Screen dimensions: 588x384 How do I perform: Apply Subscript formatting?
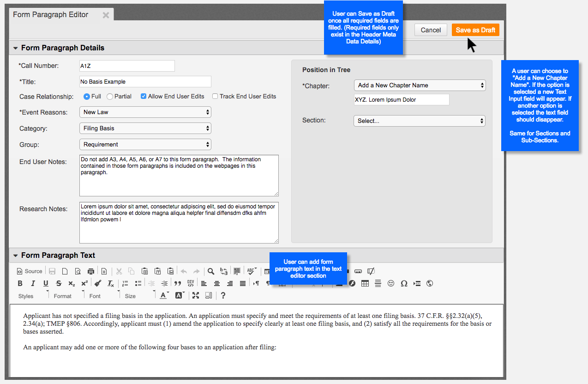tap(72, 283)
